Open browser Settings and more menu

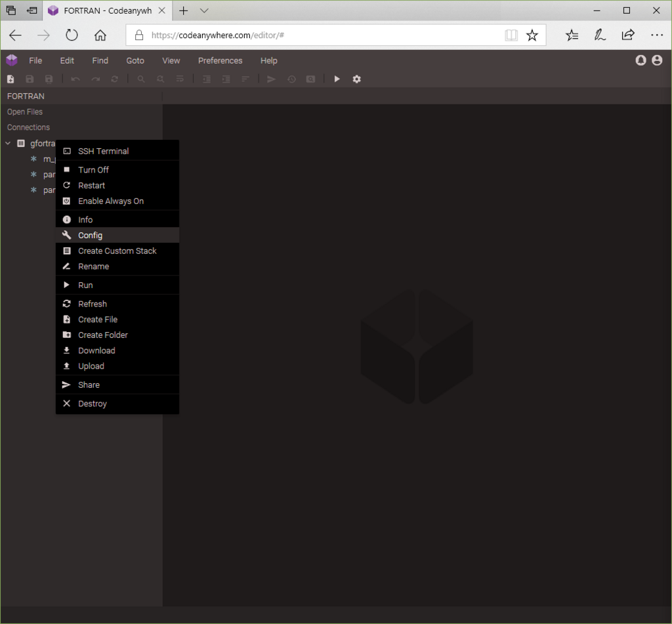656,35
